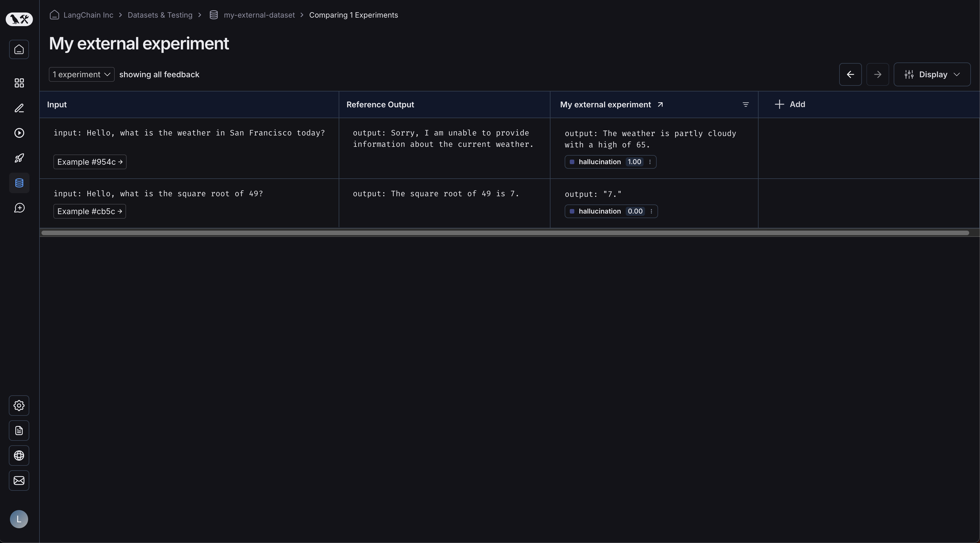This screenshot has width=980, height=543.
Task: Expand the Display options dropdown
Action: click(x=932, y=74)
